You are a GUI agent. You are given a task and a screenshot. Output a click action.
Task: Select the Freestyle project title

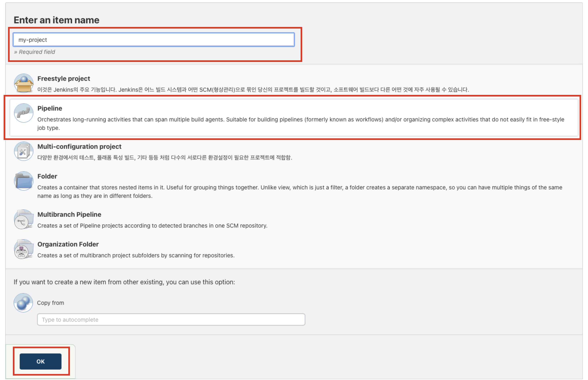pos(64,78)
